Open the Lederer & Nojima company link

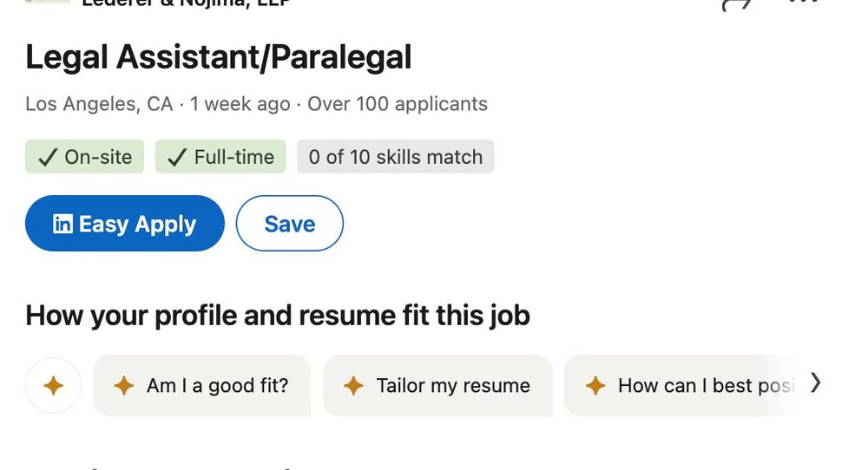186,3
